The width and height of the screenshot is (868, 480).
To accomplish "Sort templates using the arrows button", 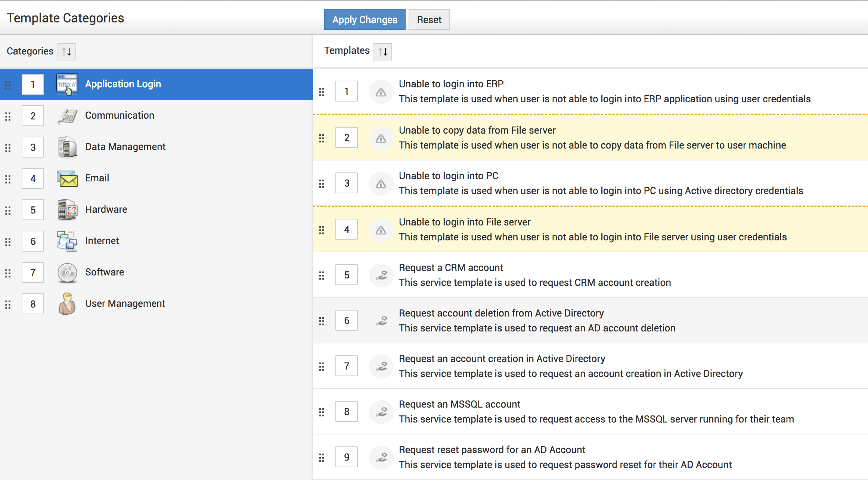I will click(x=383, y=52).
